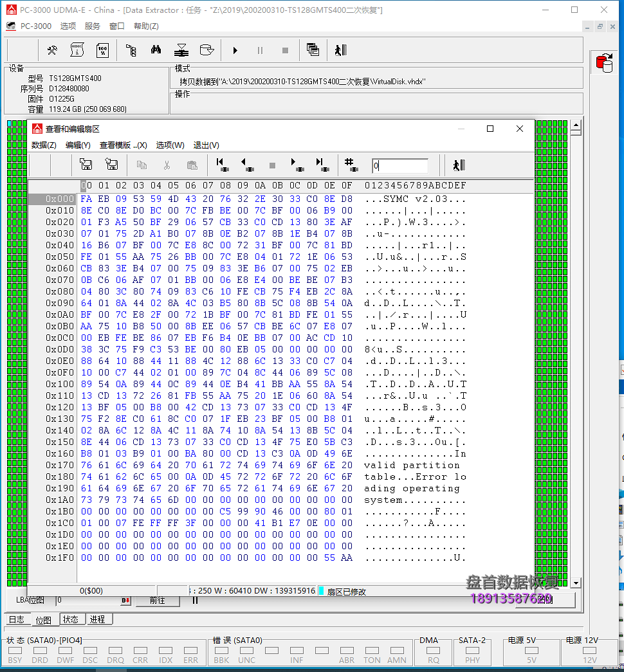Expand the 选项(W) menu in sector editor
Screen dimensions: 624x672
click(170, 145)
